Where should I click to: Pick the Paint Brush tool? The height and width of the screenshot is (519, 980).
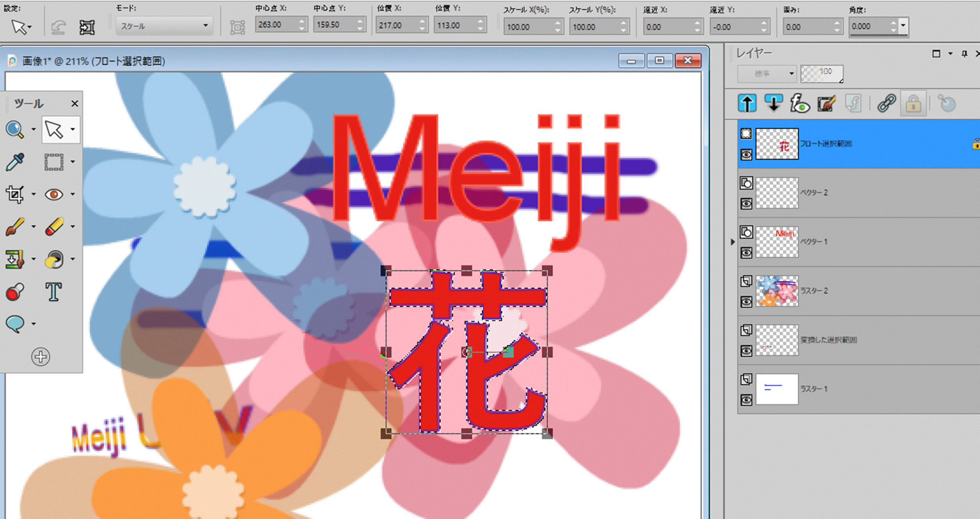[15, 227]
